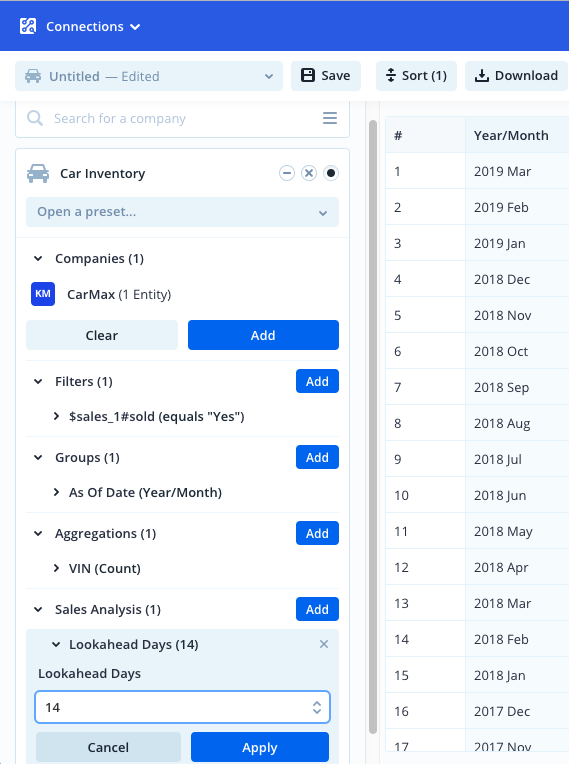Collapse the Groups (1) section
This screenshot has width=569, height=764.
[x=38, y=458]
